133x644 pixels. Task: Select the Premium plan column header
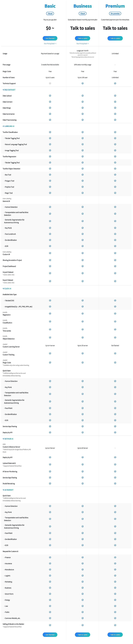coord(115,6)
